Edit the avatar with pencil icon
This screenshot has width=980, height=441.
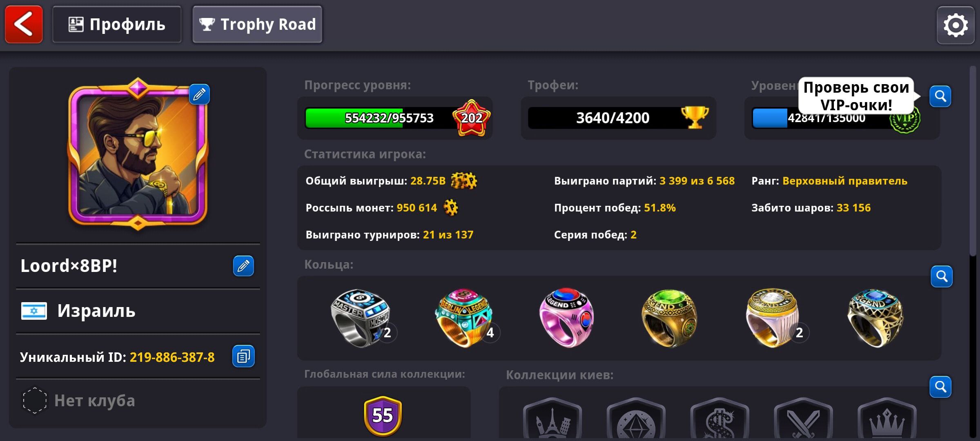[x=199, y=94]
